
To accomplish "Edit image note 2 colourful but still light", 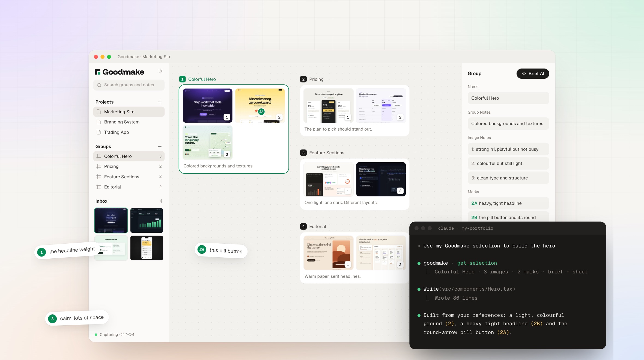I will click(x=508, y=163).
